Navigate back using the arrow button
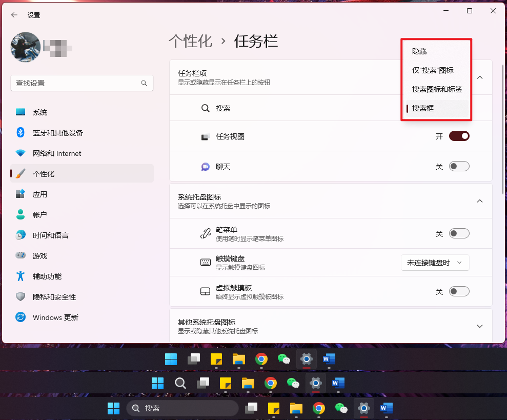 click(x=14, y=15)
